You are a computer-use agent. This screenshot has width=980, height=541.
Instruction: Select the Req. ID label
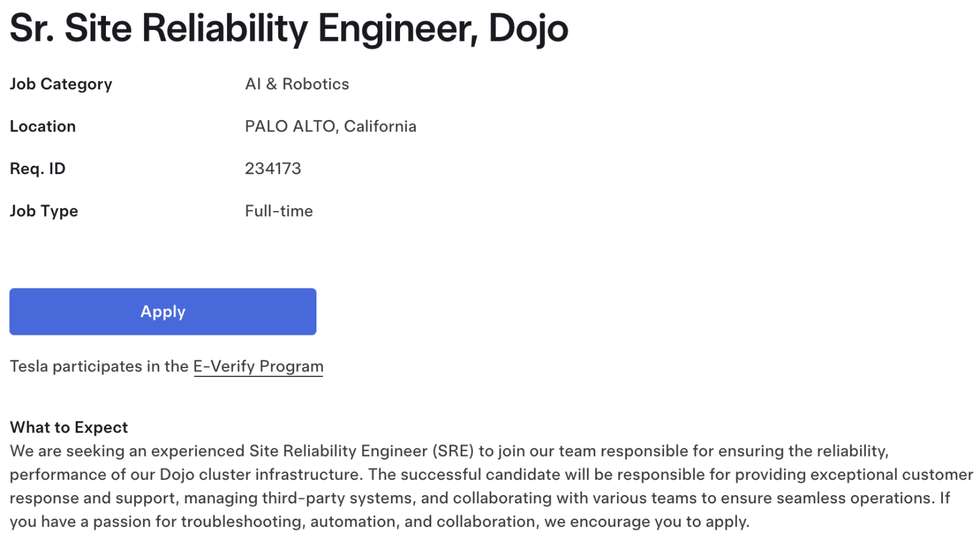coord(38,168)
